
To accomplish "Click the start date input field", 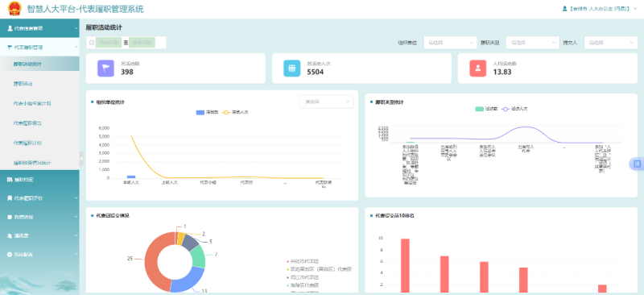I will [109, 43].
